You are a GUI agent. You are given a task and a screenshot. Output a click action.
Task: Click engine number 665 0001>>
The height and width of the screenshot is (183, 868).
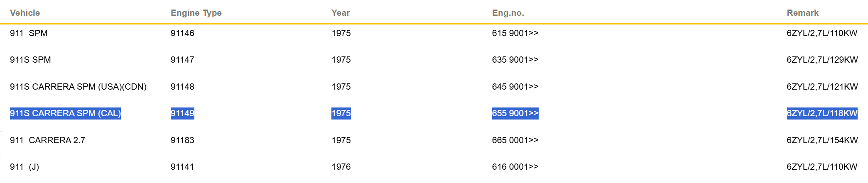515,140
